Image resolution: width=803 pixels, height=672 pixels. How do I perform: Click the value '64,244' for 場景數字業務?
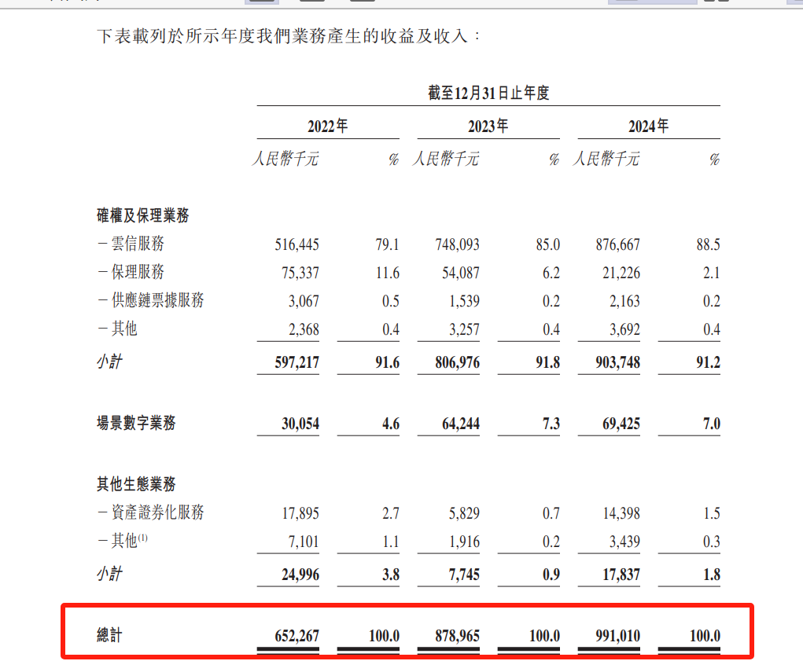pos(461,424)
